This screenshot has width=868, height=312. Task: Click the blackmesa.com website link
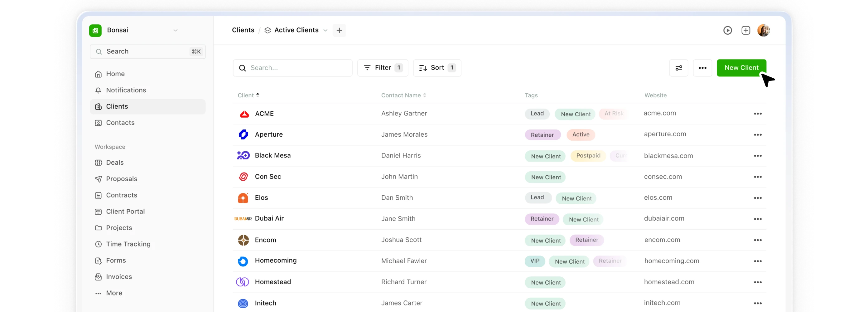coord(668,156)
